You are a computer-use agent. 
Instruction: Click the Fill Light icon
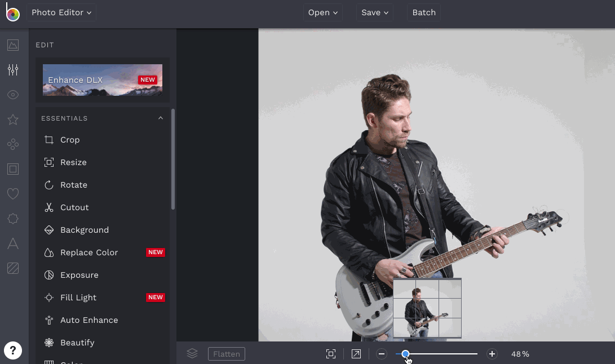(x=49, y=298)
